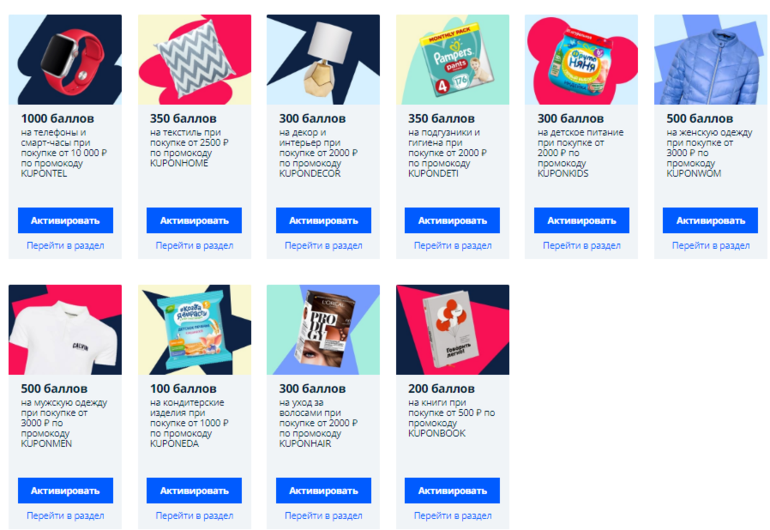Activate the KUPONDETI diapers coupon
Screen dimensions: 770x530
[x=452, y=220]
